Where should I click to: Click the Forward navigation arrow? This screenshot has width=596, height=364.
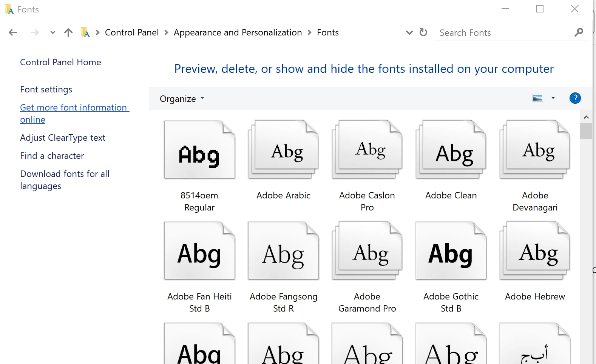35,32
